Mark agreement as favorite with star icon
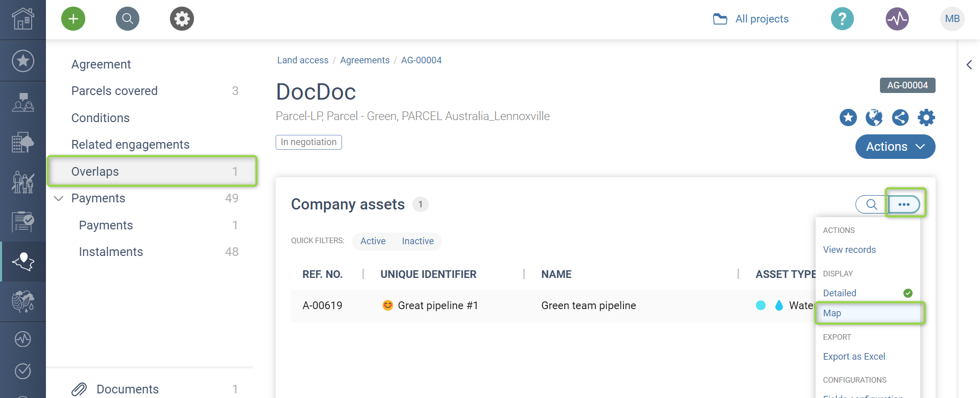980x398 pixels. coord(848,118)
